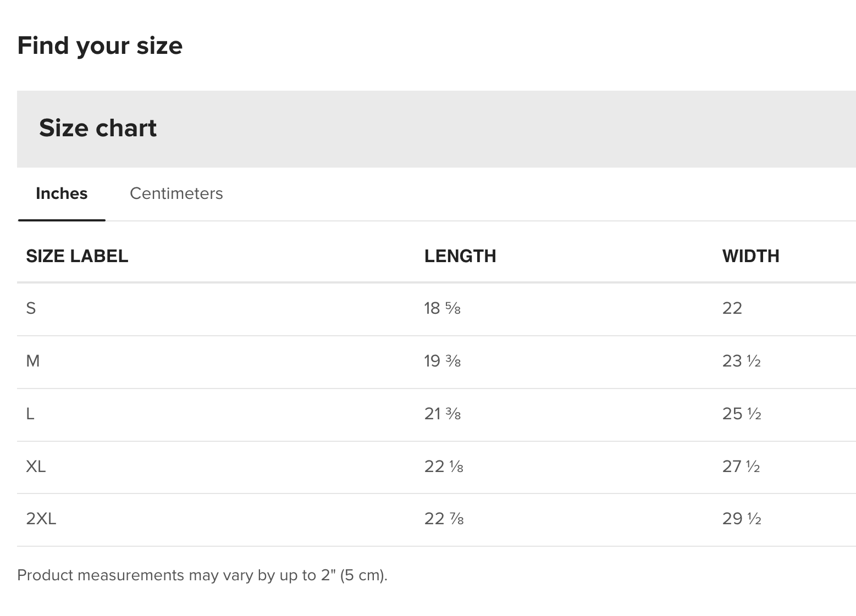The height and width of the screenshot is (616, 856).
Task: Click the width value 22 for size S
Action: (x=732, y=308)
